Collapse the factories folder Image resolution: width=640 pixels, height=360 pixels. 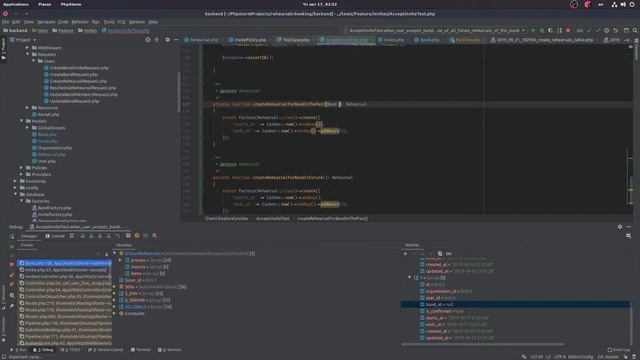click(22, 201)
